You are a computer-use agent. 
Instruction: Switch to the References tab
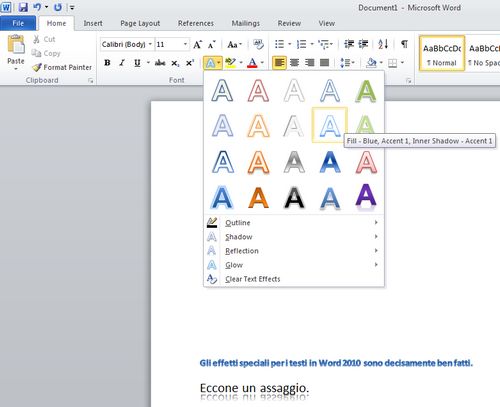(x=196, y=23)
